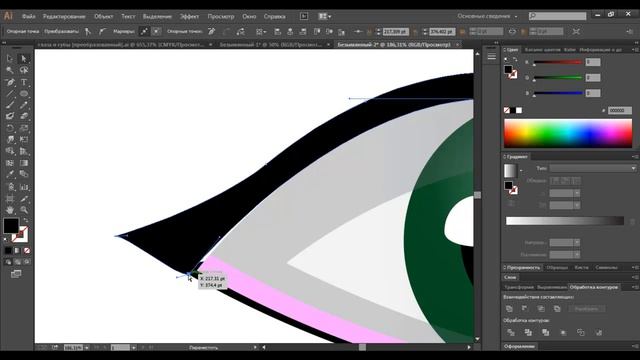Click Unite icon in Pathfinder panel

pos(509,309)
